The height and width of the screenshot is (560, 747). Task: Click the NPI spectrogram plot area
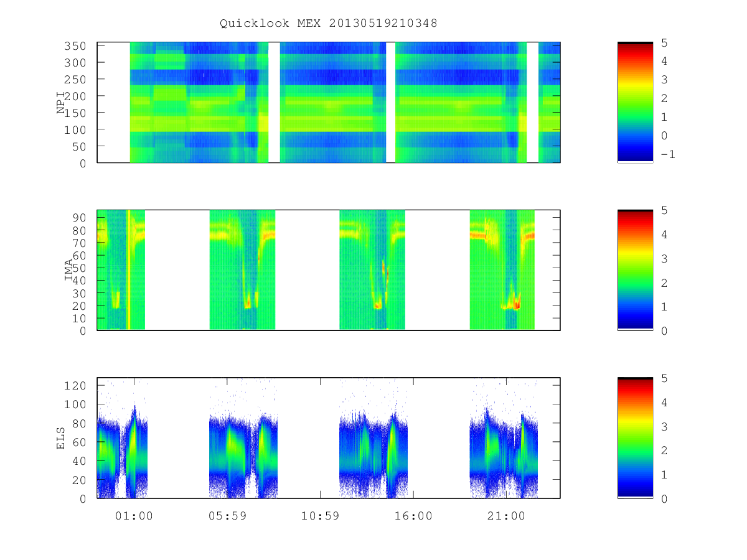329,102
